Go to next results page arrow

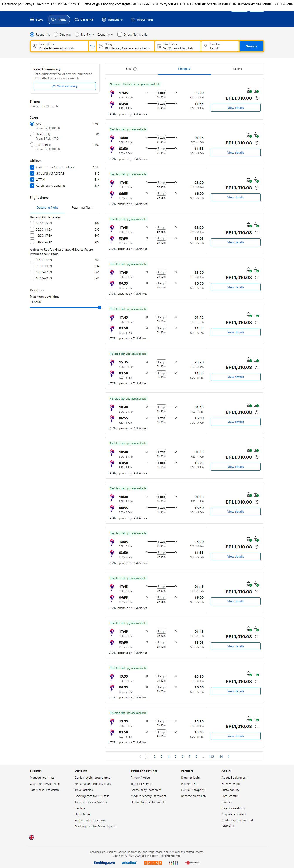tap(229, 756)
